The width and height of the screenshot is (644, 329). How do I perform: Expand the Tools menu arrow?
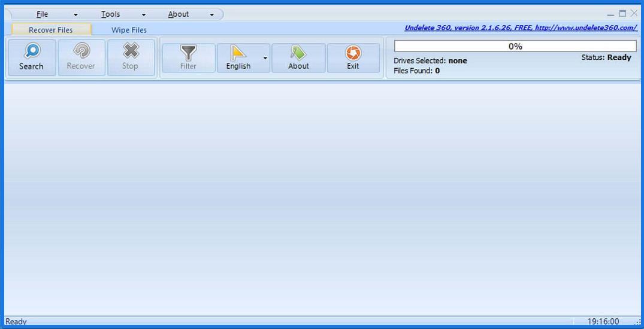click(x=144, y=15)
